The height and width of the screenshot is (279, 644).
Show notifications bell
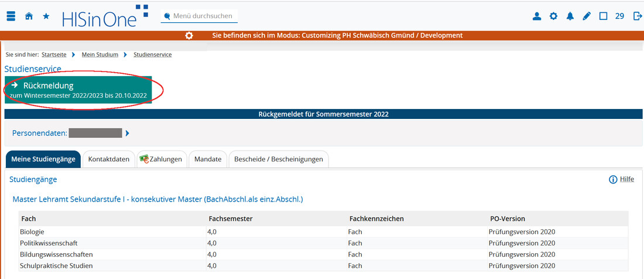[570, 16]
